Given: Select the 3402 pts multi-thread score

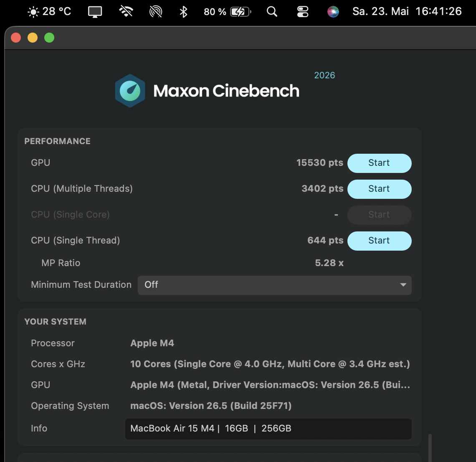Looking at the screenshot, I should coord(322,189).
